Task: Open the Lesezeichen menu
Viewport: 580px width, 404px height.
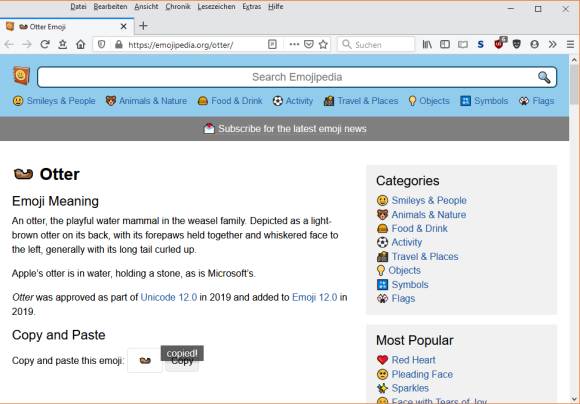Action: [x=216, y=7]
